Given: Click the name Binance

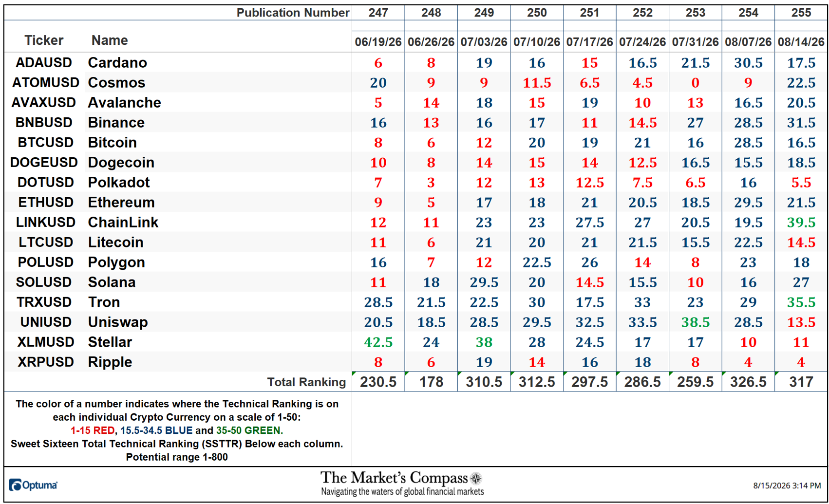Looking at the screenshot, I should click(116, 123).
